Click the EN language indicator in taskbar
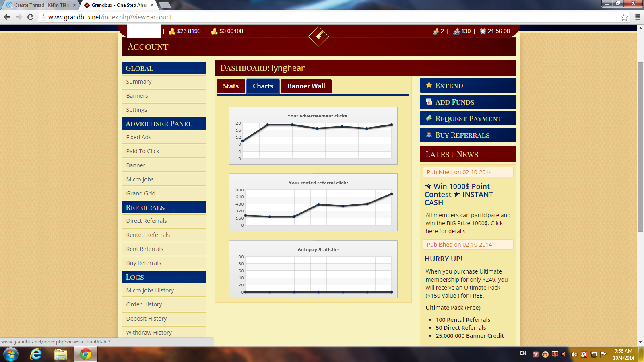This screenshot has height=362, width=644. click(523, 353)
